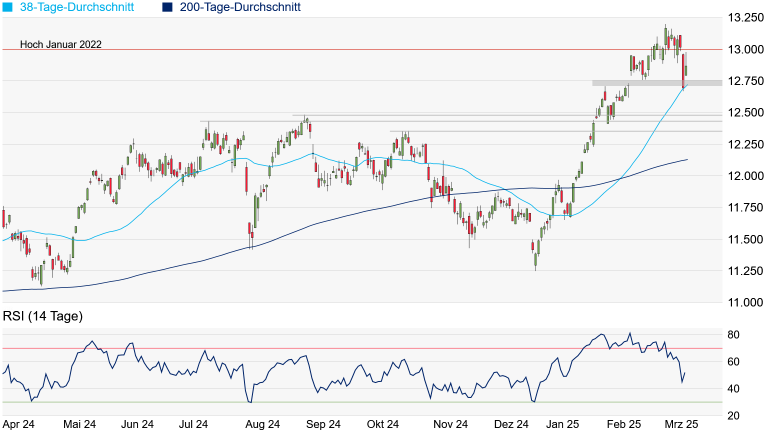The height and width of the screenshot is (430, 765).
Task: Select the 'Hoch Januar 2022' annotation text
Action: 52,45
